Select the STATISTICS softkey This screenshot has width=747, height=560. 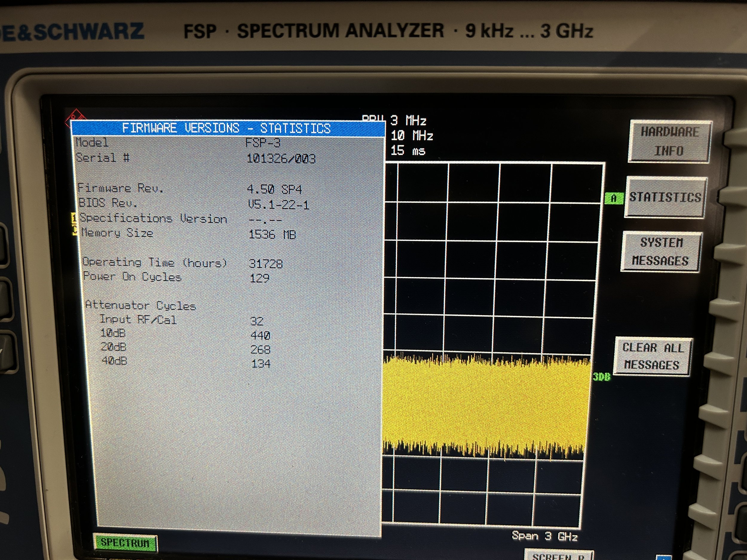(x=665, y=197)
